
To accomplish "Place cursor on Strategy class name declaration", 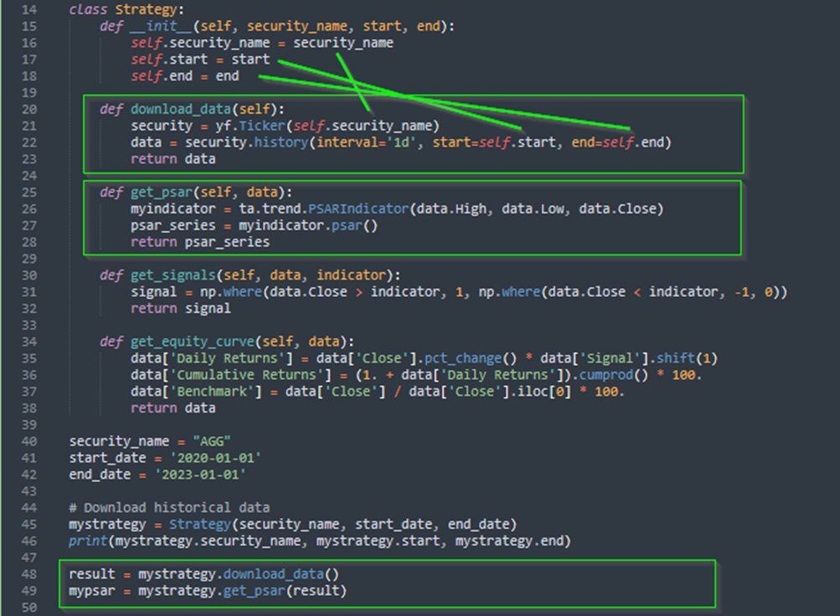I will tap(147, 11).
